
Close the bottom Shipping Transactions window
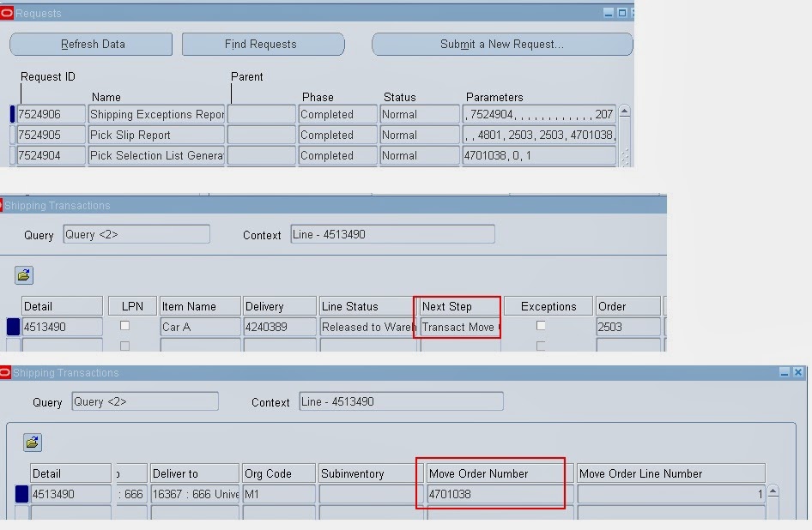[x=798, y=372]
